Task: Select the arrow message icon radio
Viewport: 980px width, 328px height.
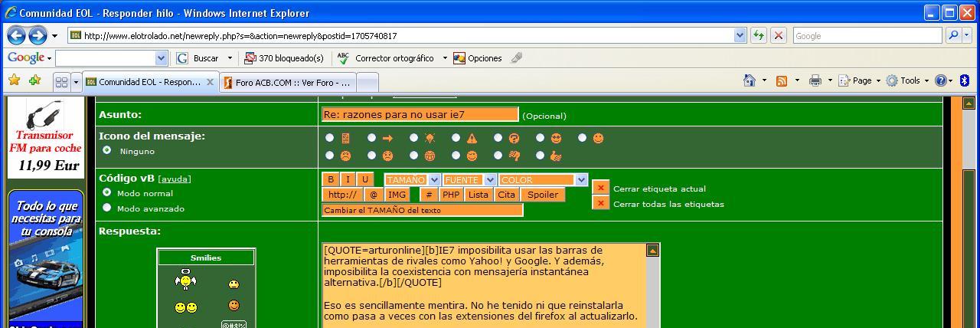Action: (x=371, y=138)
